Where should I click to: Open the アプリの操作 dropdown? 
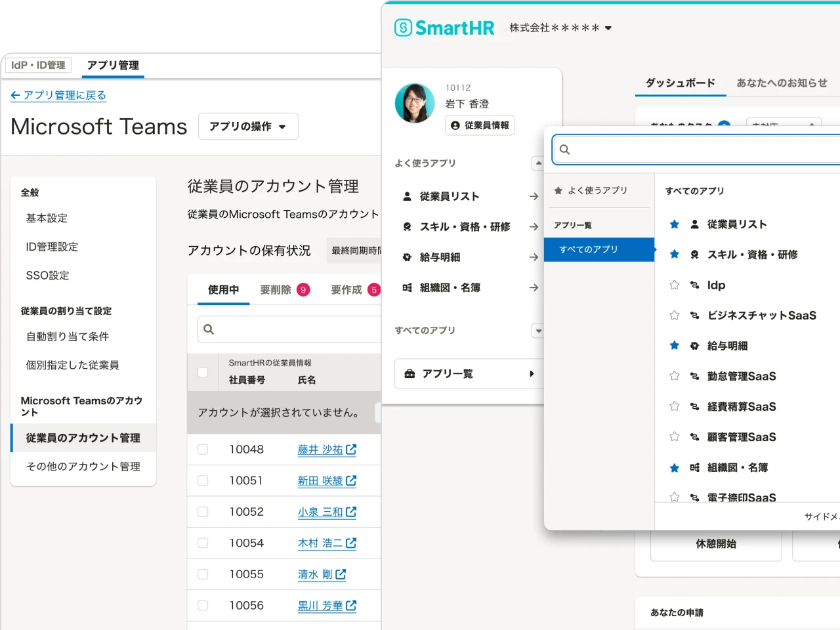tap(248, 127)
